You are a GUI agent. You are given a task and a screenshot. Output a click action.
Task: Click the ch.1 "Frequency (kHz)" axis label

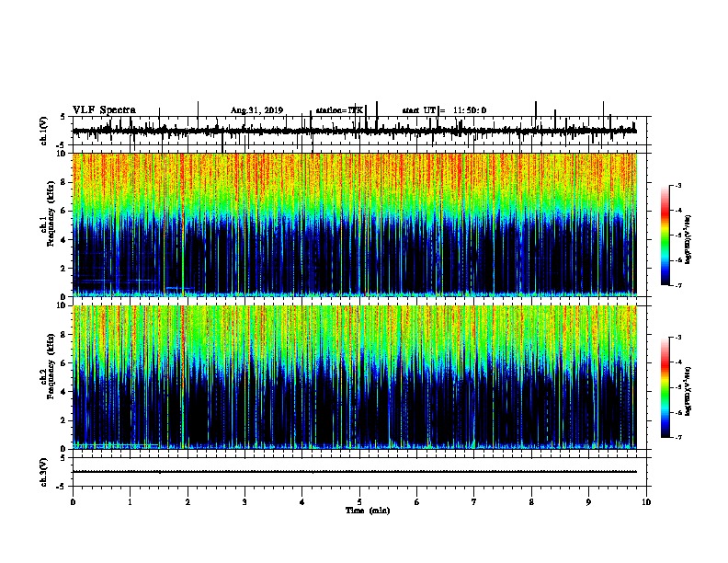tap(51, 214)
